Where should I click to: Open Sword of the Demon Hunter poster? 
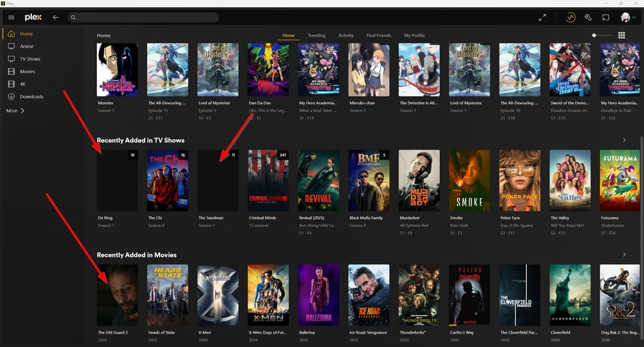(570, 70)
